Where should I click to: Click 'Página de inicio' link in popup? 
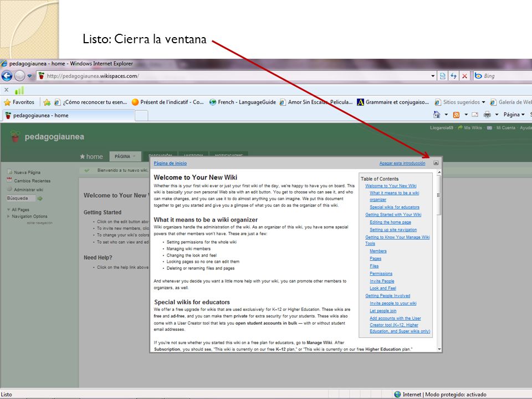(170, 163)
